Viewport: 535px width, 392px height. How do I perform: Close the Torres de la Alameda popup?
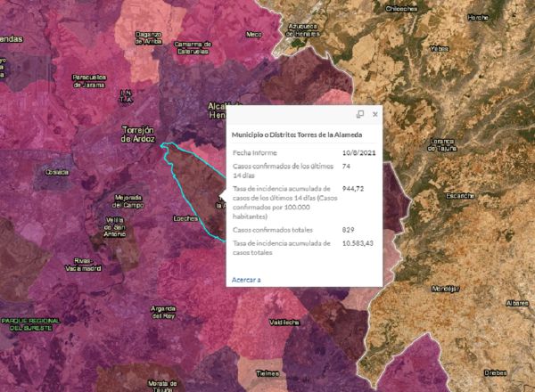click(x=375, y=114)
